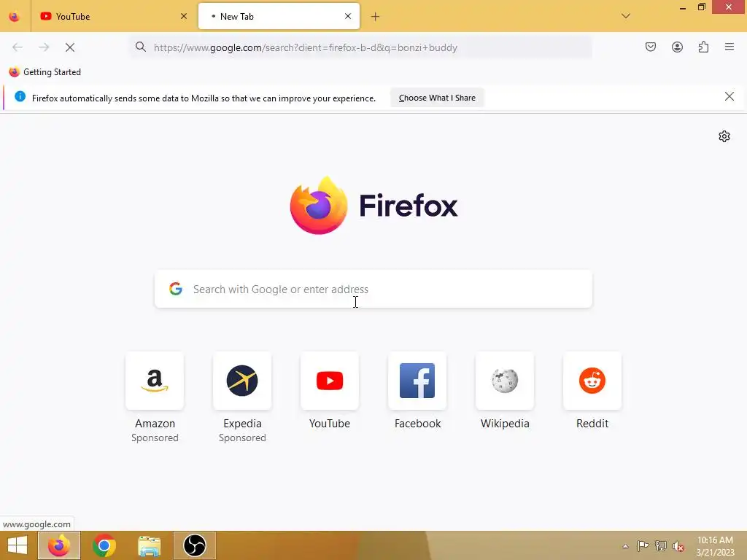Image resolution: width=747 pixels, height=560 pixels.
Task: Switch to the YouTube tab
Action: pyautogui.click(x=114, y=16)
